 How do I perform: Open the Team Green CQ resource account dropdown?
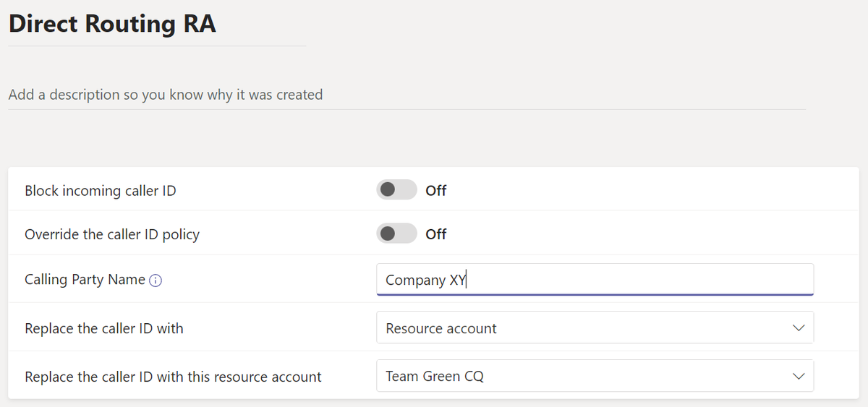pyautogui.click(x=595, y=376)
